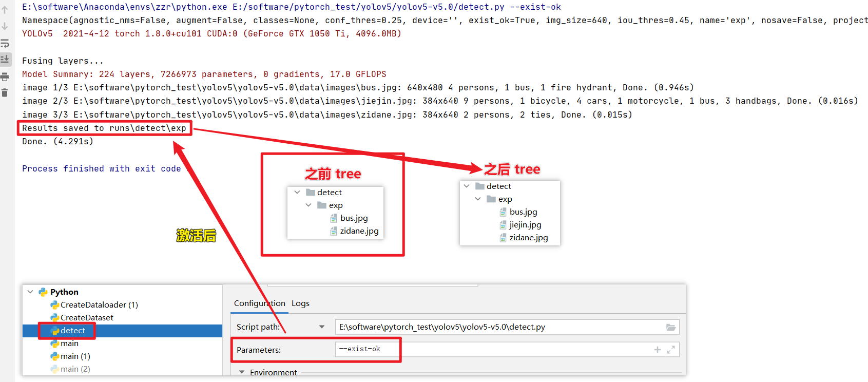
Task: Click bus.jpg file icon in 之前 tree
Action: pyautogui.click(x=334, y=218)
